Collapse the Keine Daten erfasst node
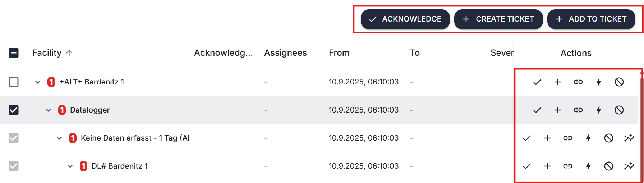The height and width of the screenshot is (183, 644). point(59,138)
